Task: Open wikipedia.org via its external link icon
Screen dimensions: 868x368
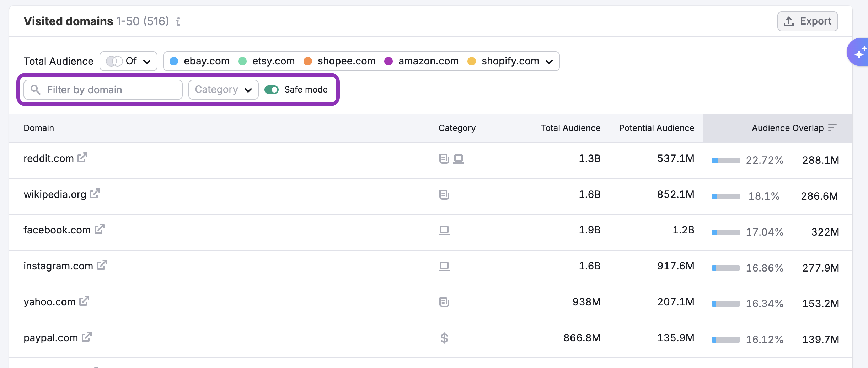Action: (95, 194)
